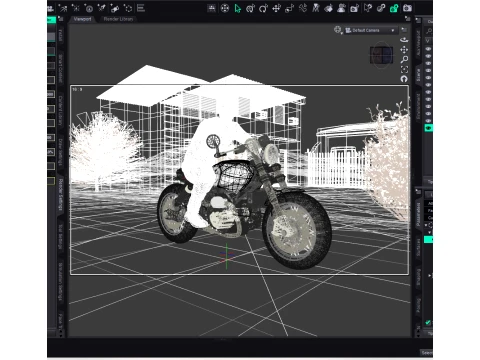Open the Scene side tab

coord(418,75)
